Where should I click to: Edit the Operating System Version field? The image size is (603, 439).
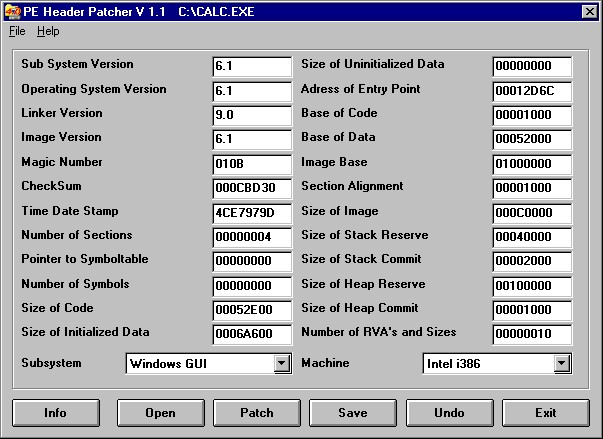tap(252, 91)
